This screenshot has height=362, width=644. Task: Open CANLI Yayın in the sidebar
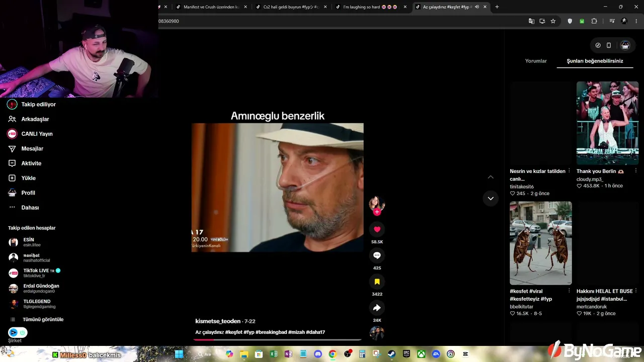[30, 134]
